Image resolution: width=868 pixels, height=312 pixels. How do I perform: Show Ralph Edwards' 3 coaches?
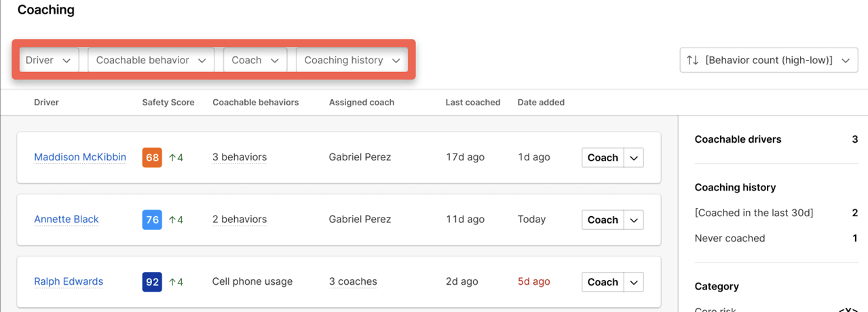pos(353,281)
